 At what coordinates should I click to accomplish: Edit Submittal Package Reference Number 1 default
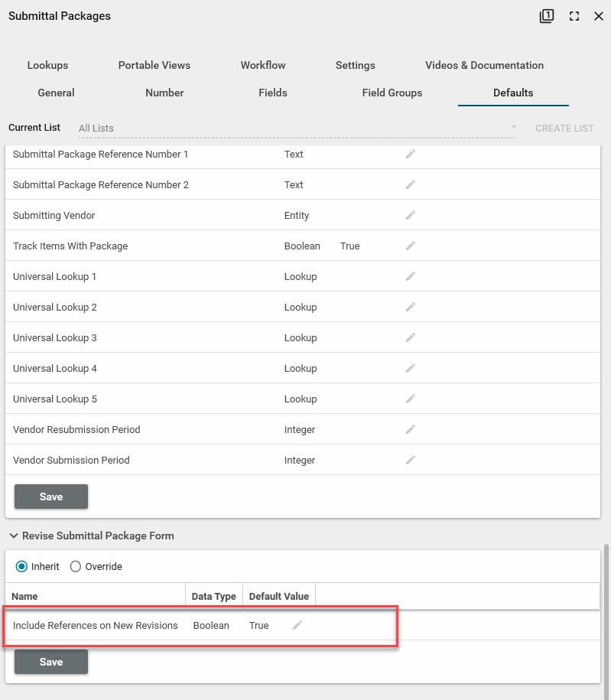pyautogui.click(x=411, y=154)
